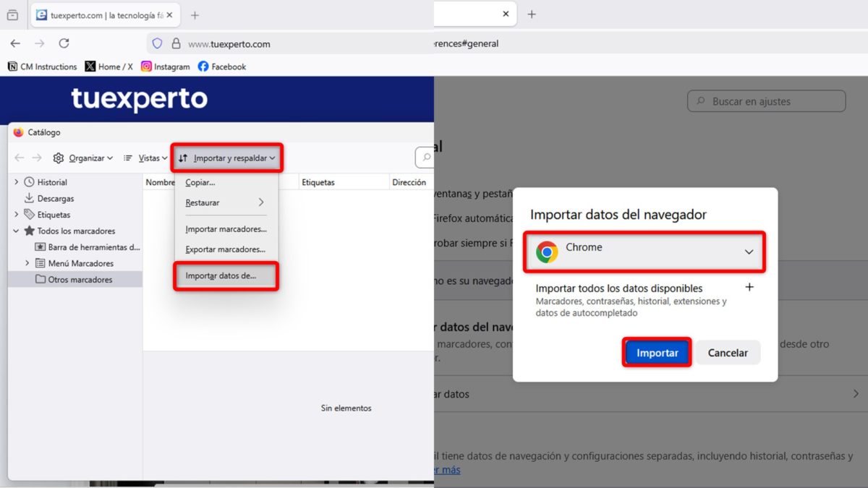
Task: Open the tab overview icon in the tab strip
Action: 12,14
